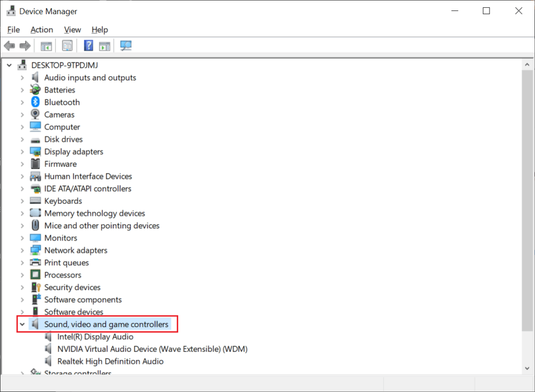Expand the Network adapters category
This screenshot has height=392, width=535.
pos(22,250)
